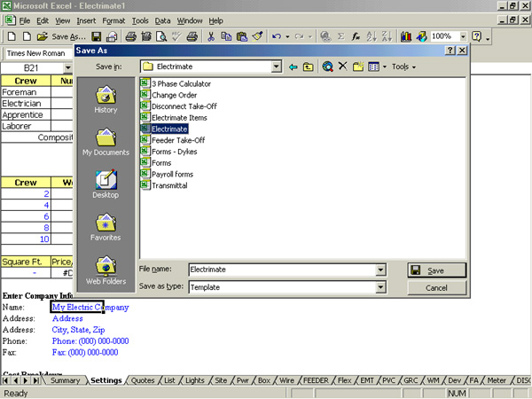The image size is (532, 399).
Task: Open the Data menu
Action: [162, 20]
